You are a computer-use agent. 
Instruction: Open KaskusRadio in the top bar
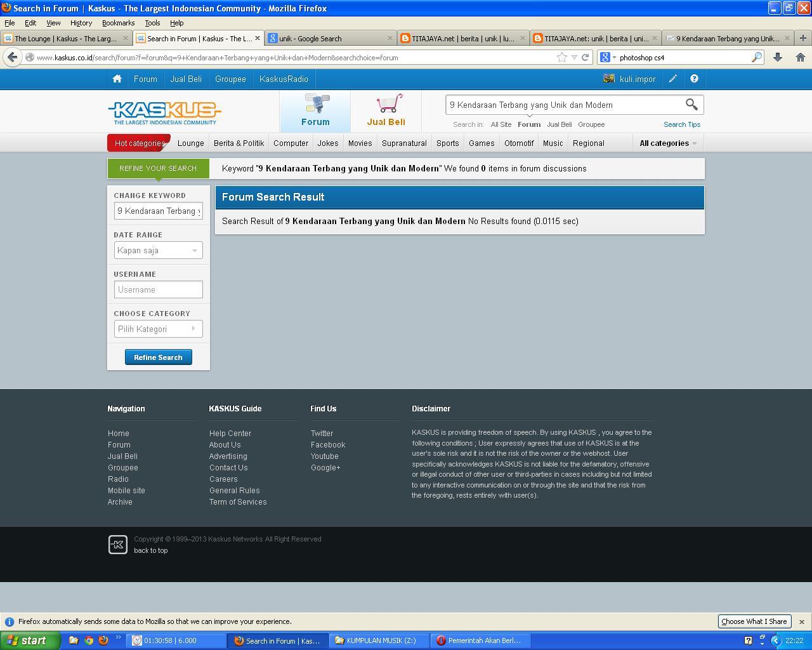[x=284, y=79]
